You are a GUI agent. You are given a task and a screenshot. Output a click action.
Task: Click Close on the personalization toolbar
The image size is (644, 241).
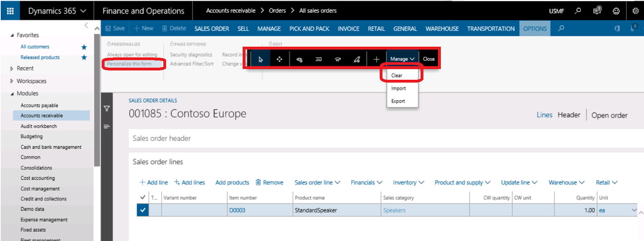point(429,59)
